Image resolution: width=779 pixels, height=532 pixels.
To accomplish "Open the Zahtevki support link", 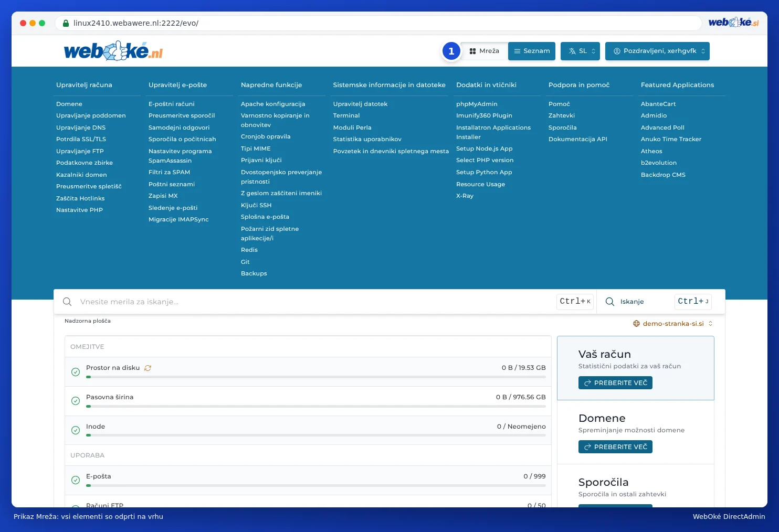I will pyautogui.click(x=562, y=115).
